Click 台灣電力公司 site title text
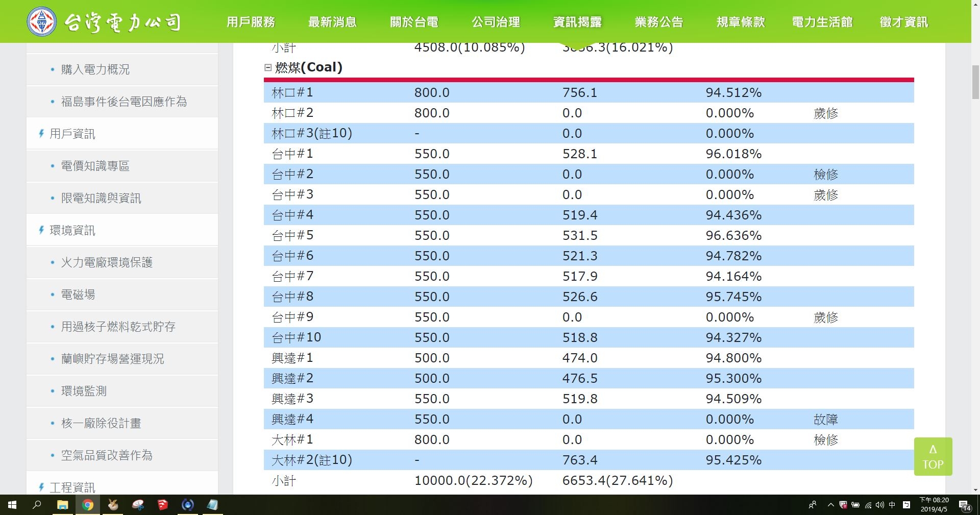980x515 pixels. click(122, 22)
